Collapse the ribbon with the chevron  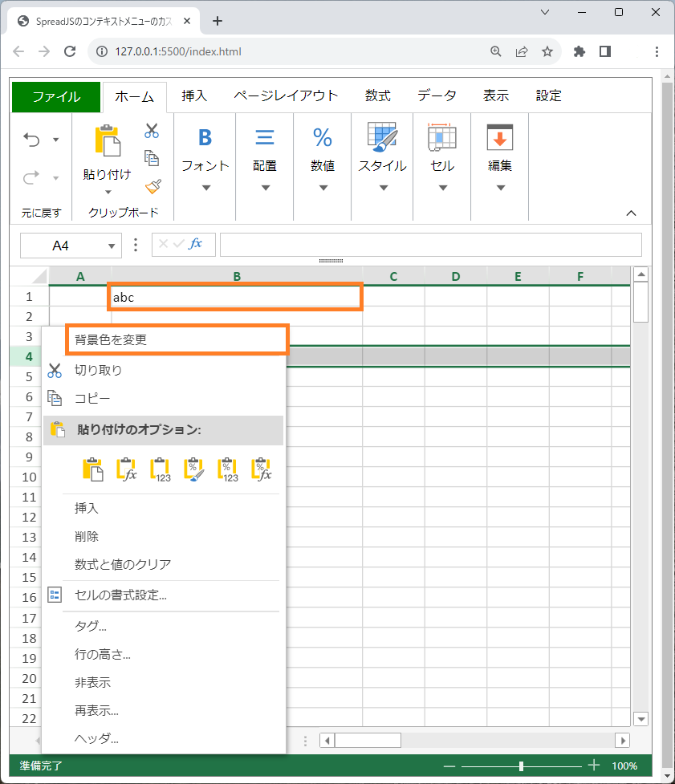click(x=632, y=213)
